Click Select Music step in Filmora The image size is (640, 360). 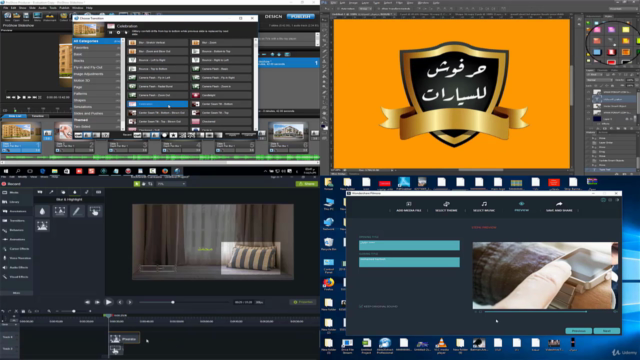tap(484, 207)
